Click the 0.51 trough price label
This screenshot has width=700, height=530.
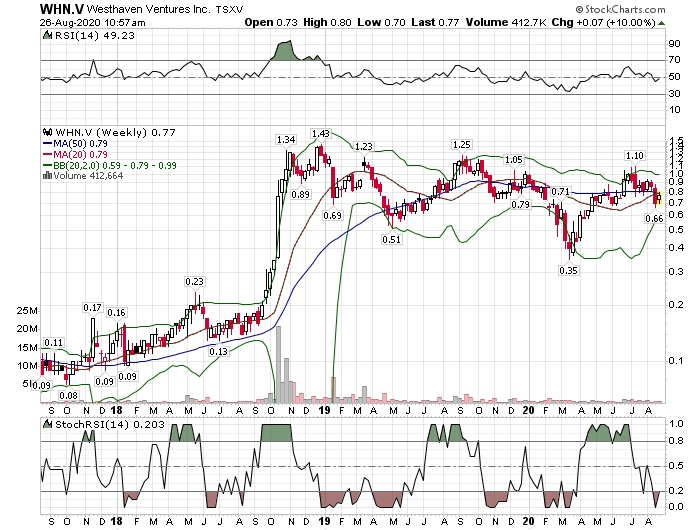[x=391, y=239]
